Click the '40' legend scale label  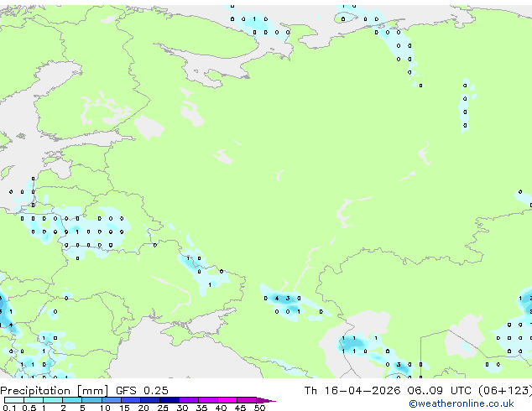[x=222, y=408]
